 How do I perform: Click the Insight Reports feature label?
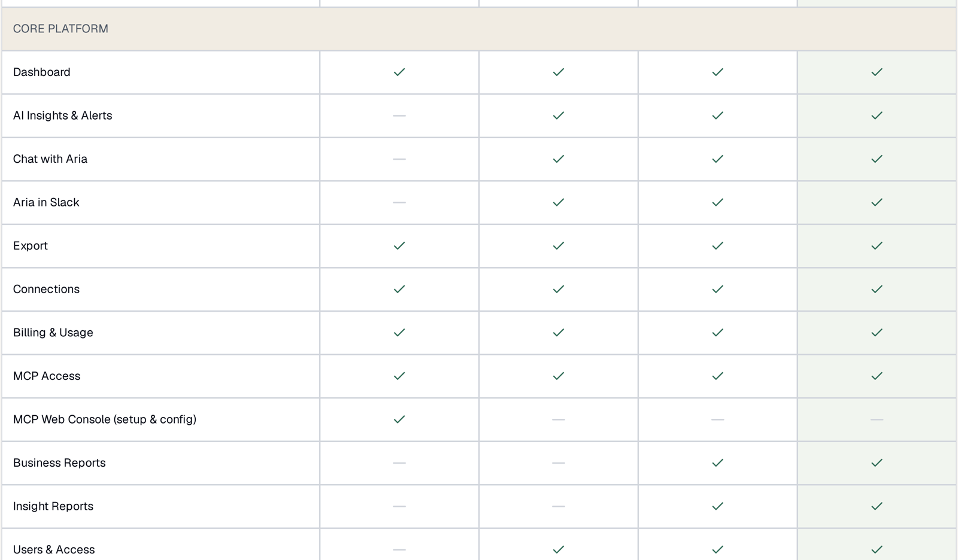tap(53, 506)
